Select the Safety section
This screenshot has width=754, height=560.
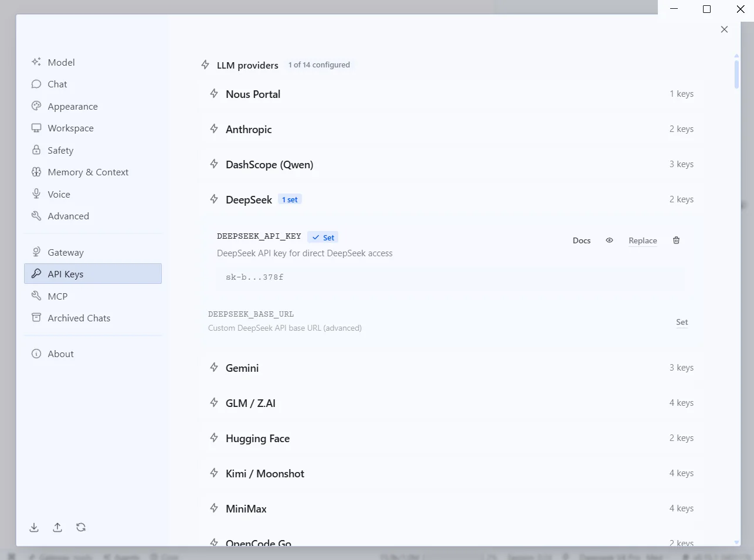[93, 150]
